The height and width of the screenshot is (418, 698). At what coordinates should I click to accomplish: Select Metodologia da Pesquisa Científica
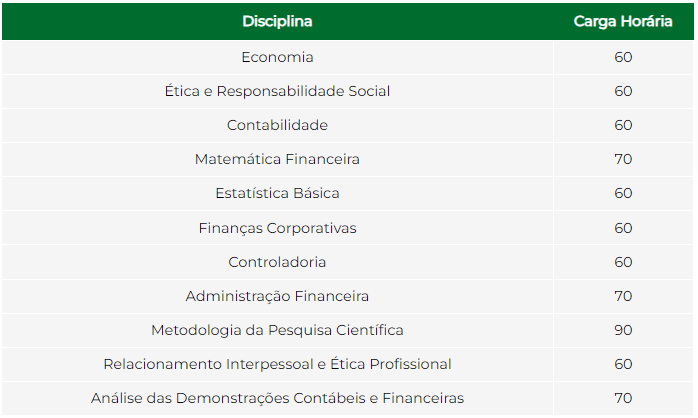click(277, 330)
